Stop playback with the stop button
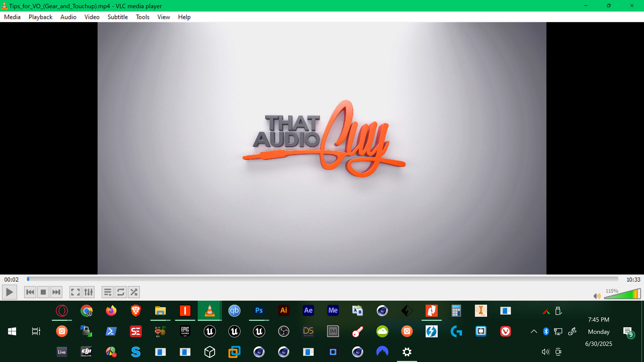Viewport: 644px width, 362px height. click(43, 292)
